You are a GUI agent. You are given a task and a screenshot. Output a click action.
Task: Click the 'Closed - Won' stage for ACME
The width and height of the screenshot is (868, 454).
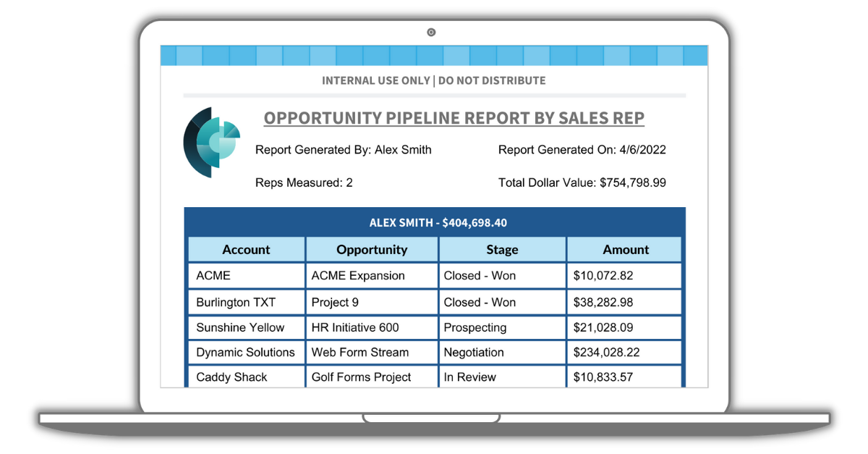[502, 275]
